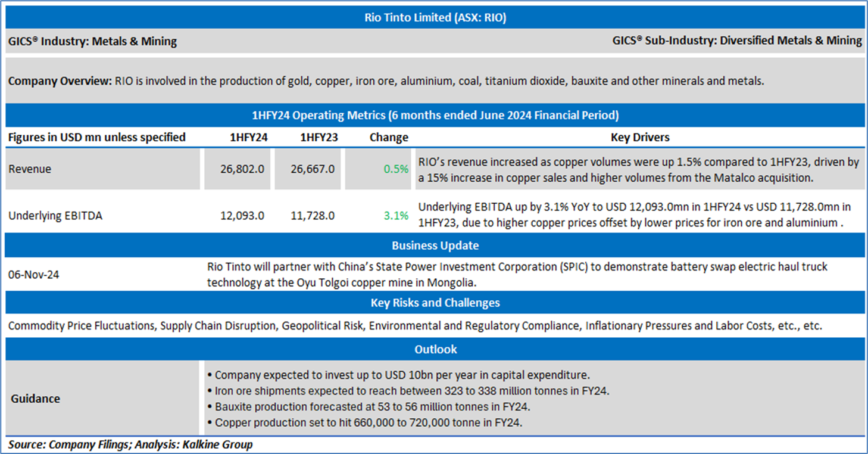Click 'Source: Company Filings; Analysis: Kalkine Group'
Screen dimensions: 868x454
(130, 444)
